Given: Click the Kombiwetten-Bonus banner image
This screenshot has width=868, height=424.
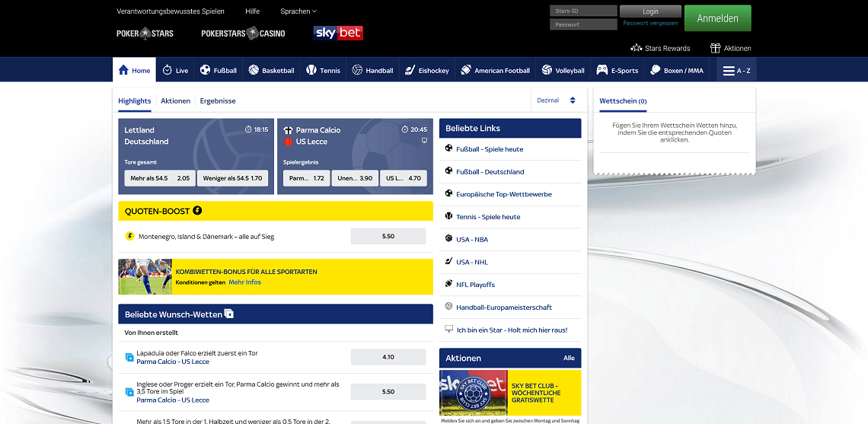Looking at the screenshot, I should tap(145, 277).
